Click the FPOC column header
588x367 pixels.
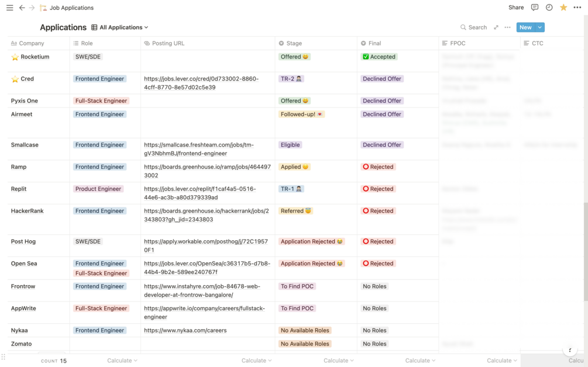[480, 43]
